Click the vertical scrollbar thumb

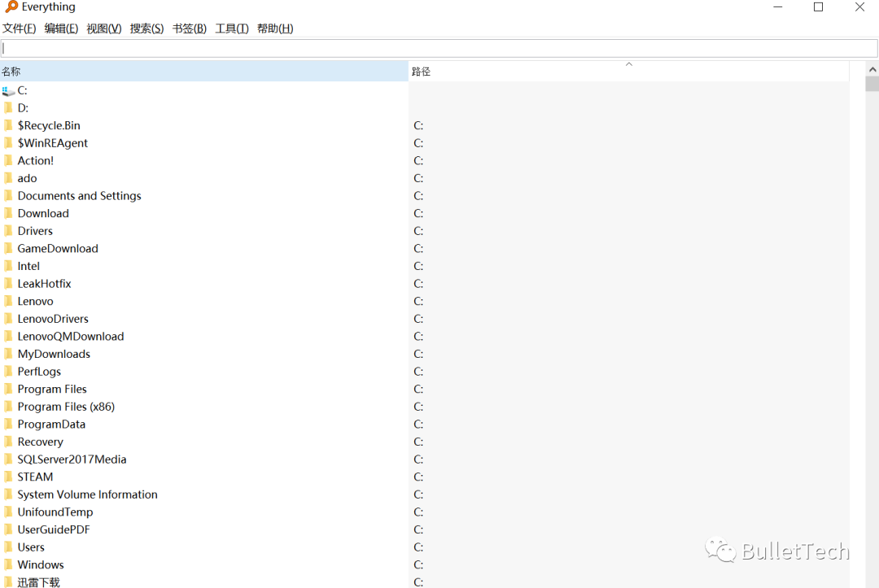click(872, 84)
